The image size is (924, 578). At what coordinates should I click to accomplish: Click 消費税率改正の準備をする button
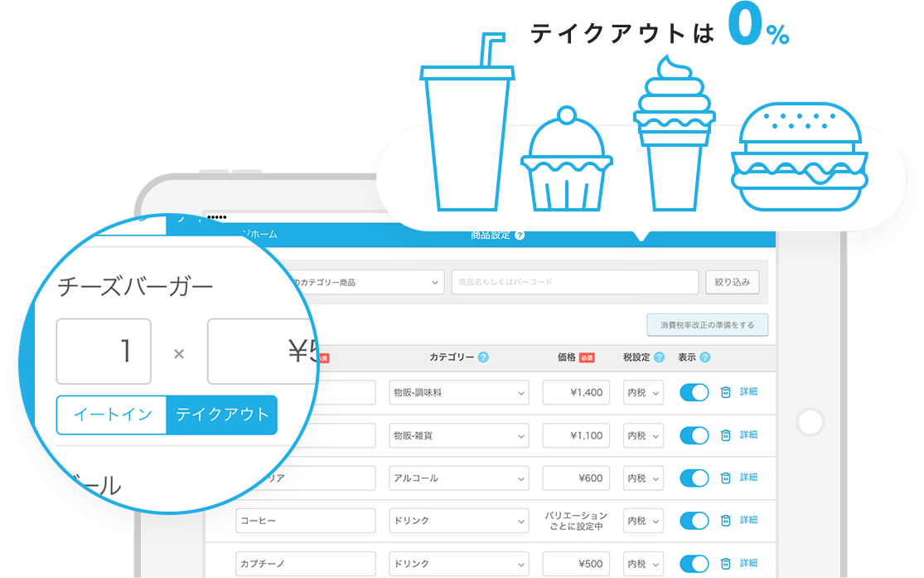tap(707, 325)
